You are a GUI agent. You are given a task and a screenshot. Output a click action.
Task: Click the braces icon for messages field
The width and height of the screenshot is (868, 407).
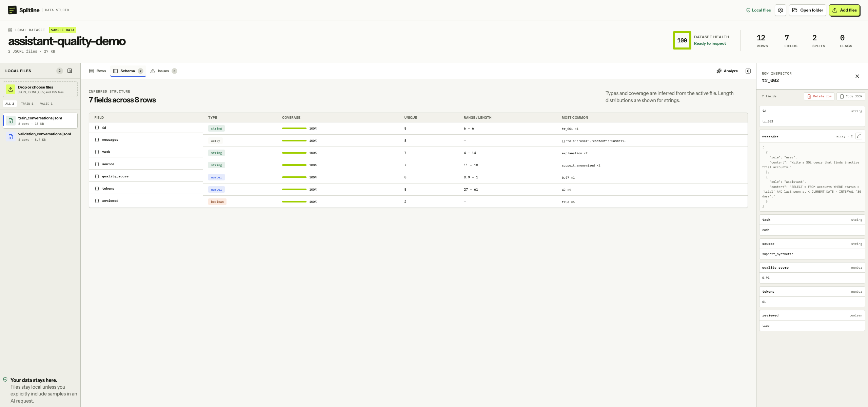pos(97,140)
